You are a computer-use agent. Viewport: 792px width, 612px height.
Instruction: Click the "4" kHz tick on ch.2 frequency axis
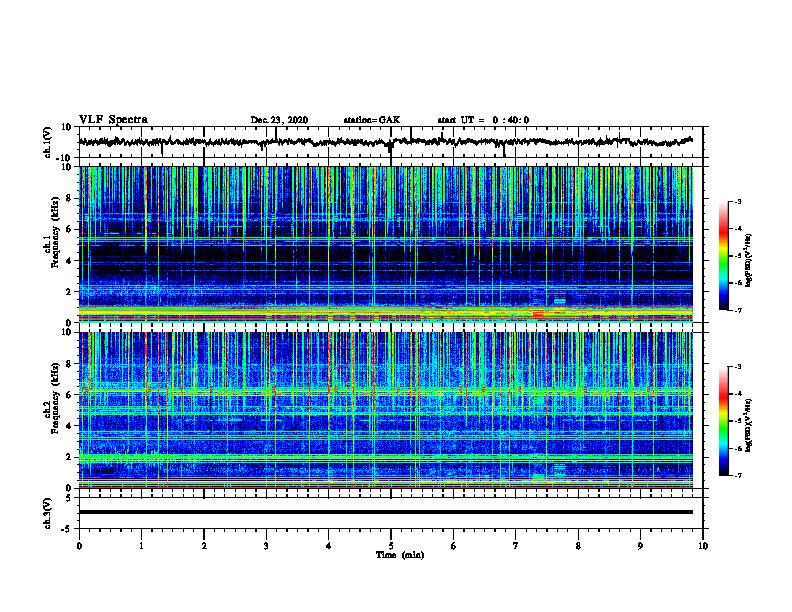70,426
